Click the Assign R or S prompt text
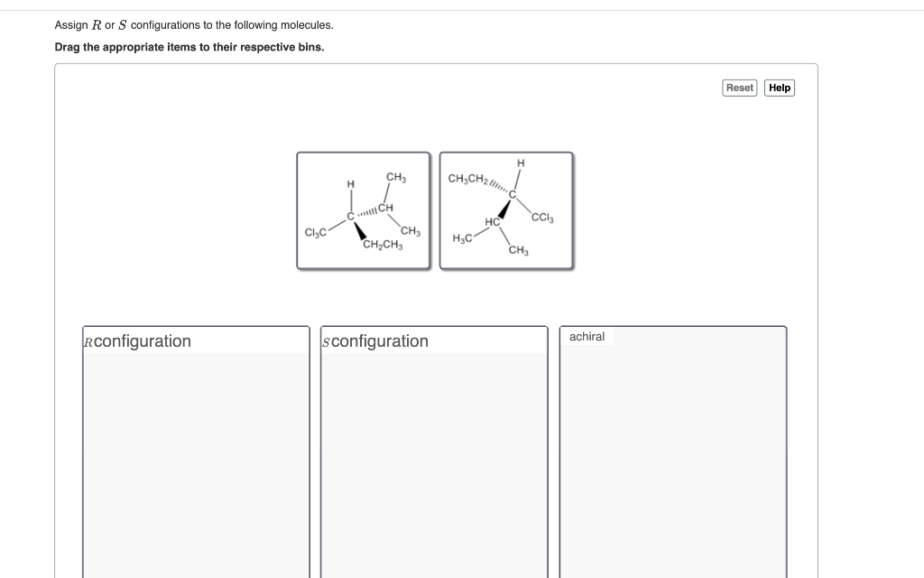The image size is (924, 578). coord(194,24)
